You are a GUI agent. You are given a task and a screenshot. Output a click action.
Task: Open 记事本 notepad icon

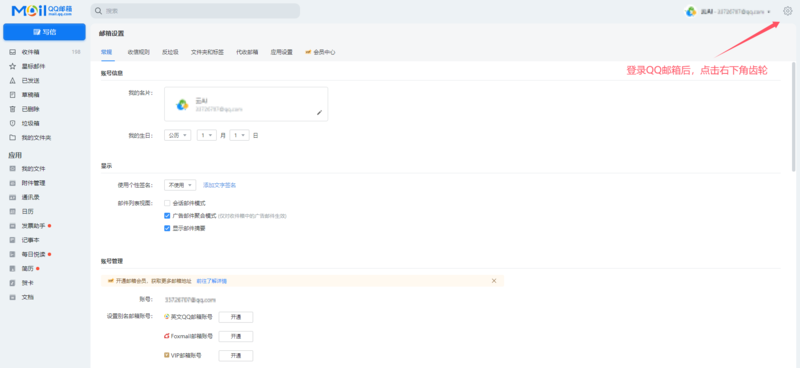pos(13,240)
